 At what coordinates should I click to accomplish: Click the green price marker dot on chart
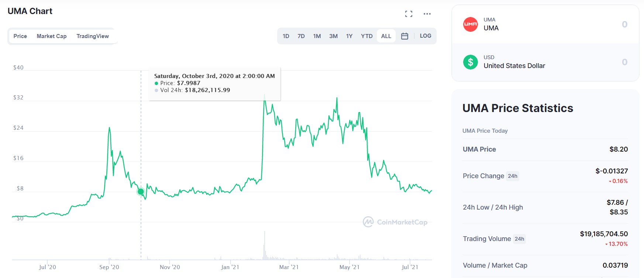(x=141, y=191)
